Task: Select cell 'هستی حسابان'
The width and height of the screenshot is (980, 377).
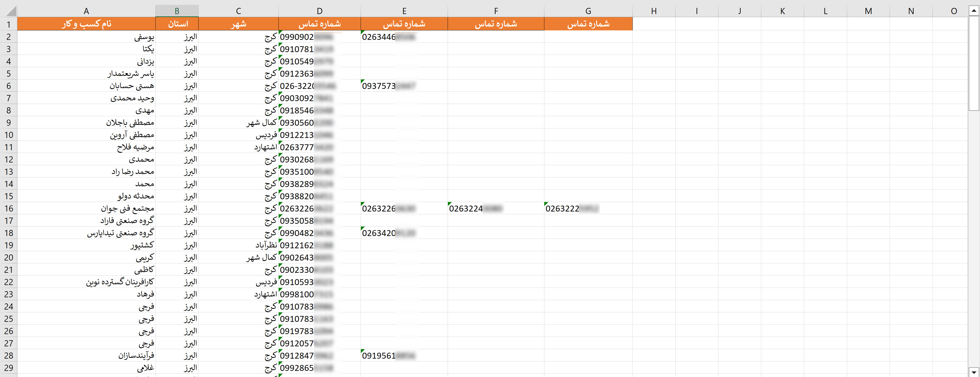Action: pyautogui.click(x=86, y=86)
